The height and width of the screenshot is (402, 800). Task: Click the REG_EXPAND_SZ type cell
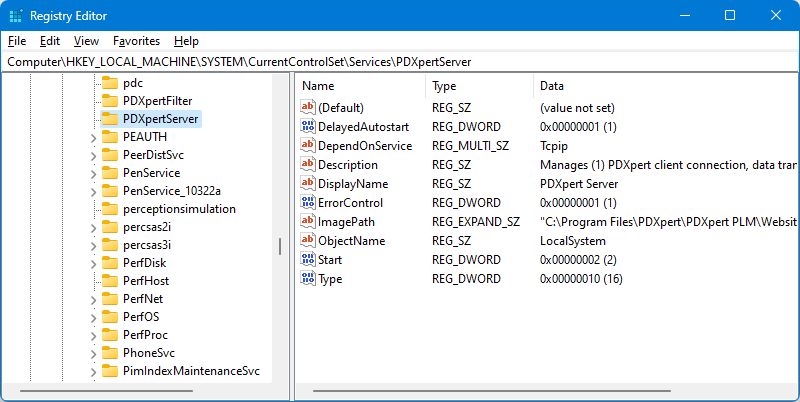[x=476, y=222]
